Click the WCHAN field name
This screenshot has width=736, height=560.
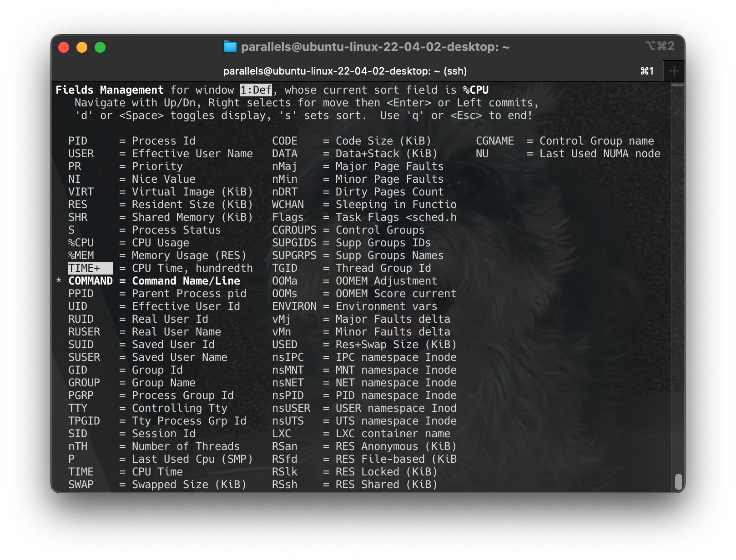click(x=288, y=205)
